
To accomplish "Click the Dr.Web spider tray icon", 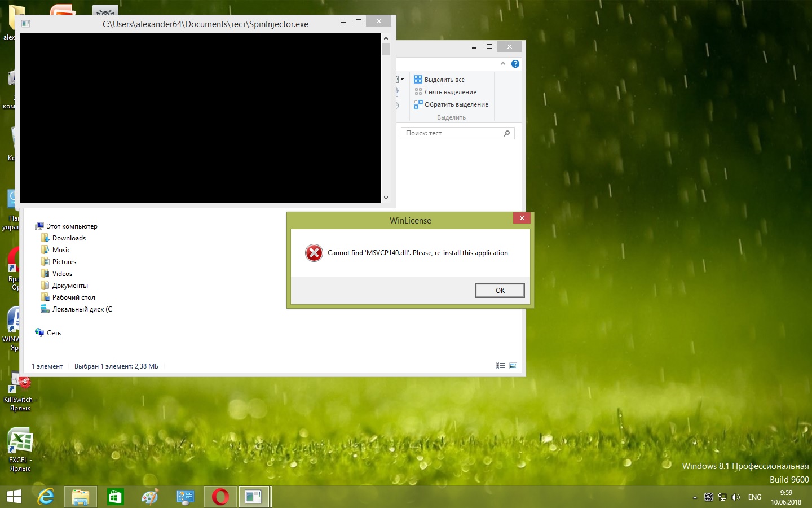I will coord(709,497).
